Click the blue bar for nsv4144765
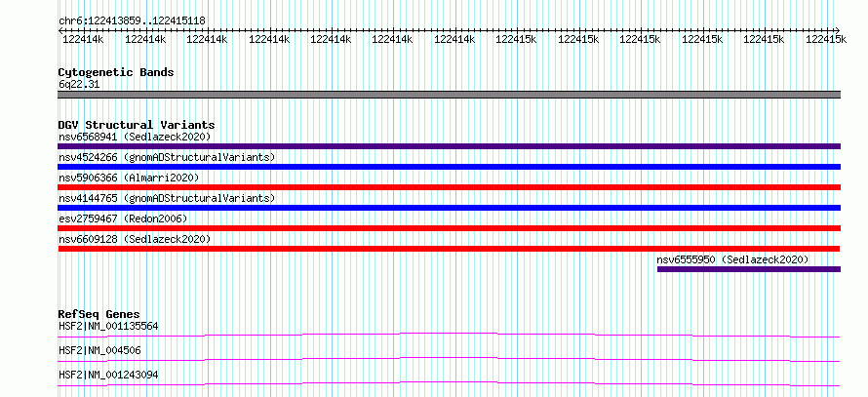 coord(449,208)
